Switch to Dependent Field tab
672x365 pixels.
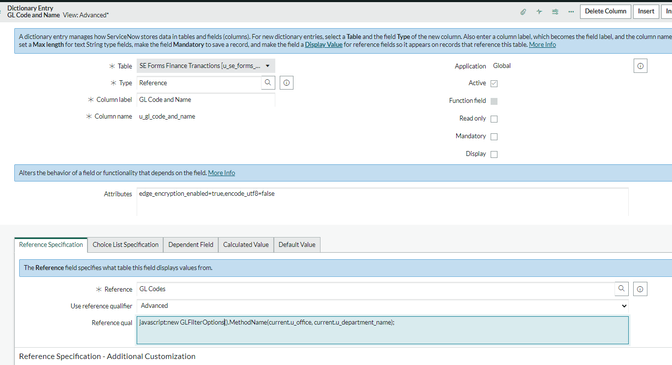click(x=191, y=245)
